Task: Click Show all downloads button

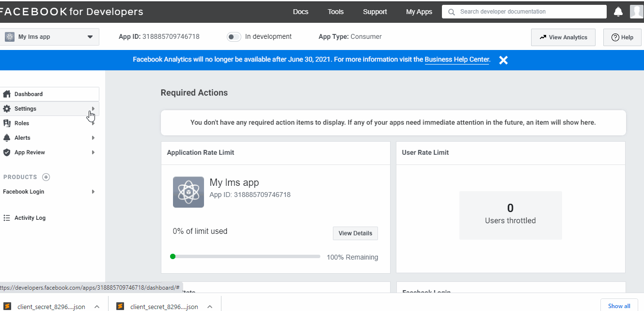Action: tap(619, 306)
